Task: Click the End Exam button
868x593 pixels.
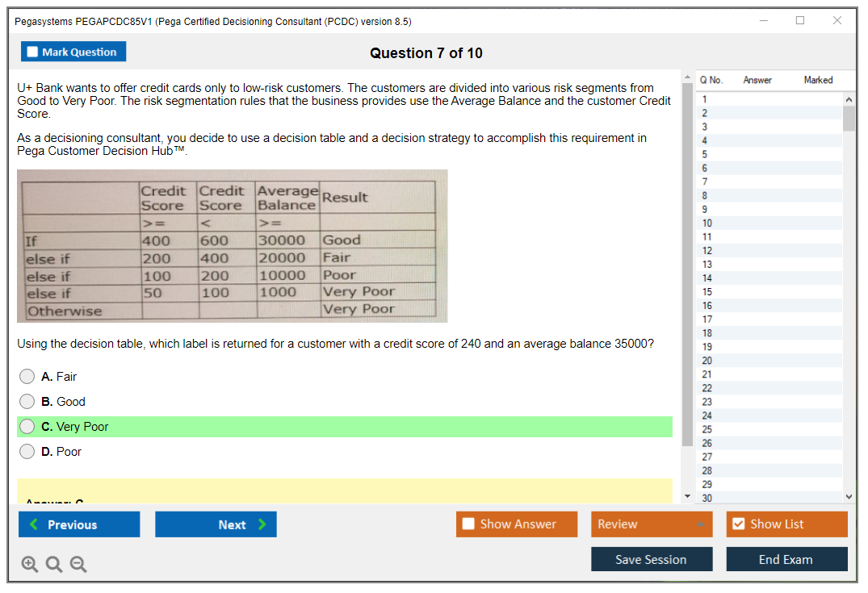Action: pos(786,559)
